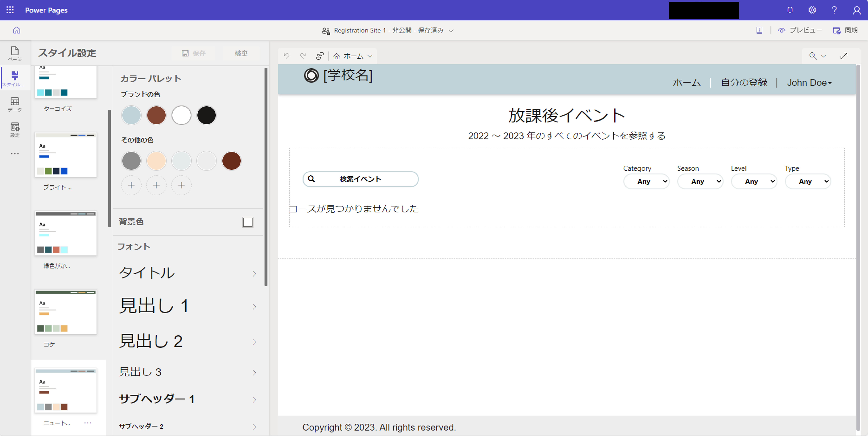Add first custom color plus button

pyautogui.click(x=131, y=185)
